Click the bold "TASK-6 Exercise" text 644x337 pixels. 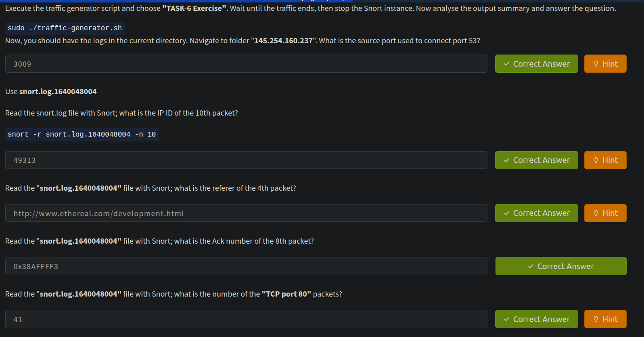194,8
